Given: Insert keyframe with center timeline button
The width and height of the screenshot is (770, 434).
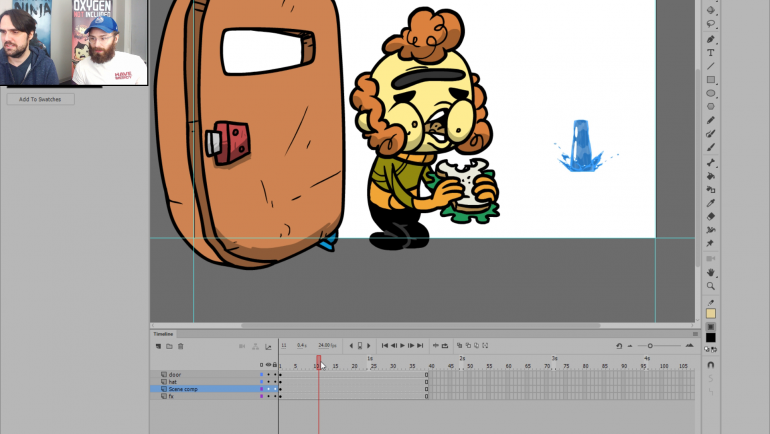Looking at the screenshot, I should click(360, 346).
